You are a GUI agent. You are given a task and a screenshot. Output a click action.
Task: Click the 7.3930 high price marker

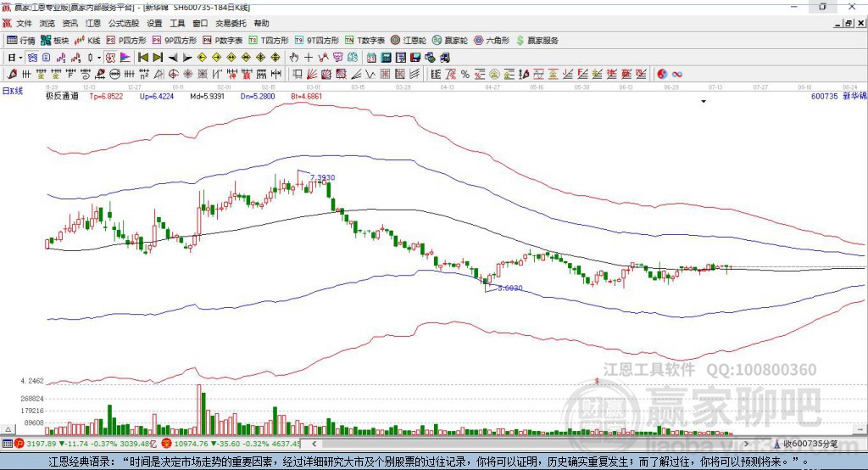[x=323, y=177]
